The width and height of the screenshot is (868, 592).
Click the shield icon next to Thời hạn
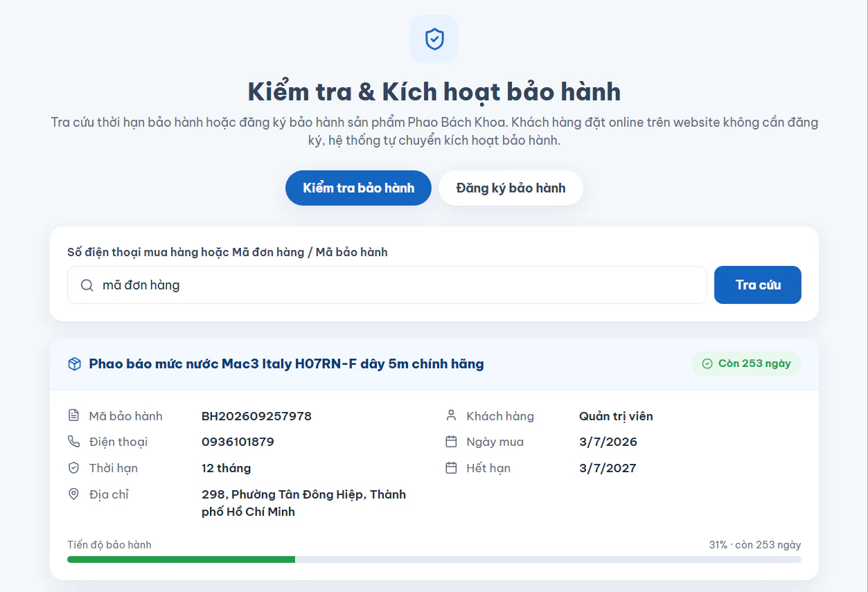click(x=73, y=468)
